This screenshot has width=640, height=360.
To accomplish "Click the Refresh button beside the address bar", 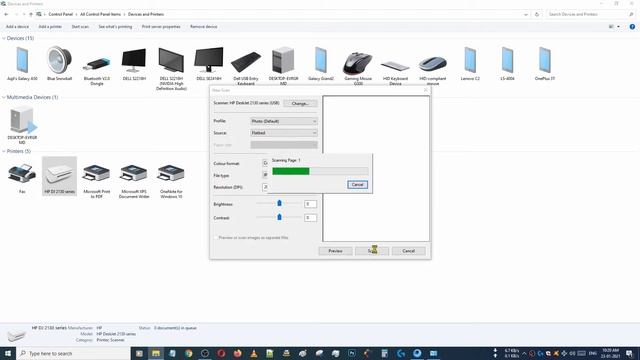I will 537,14.
